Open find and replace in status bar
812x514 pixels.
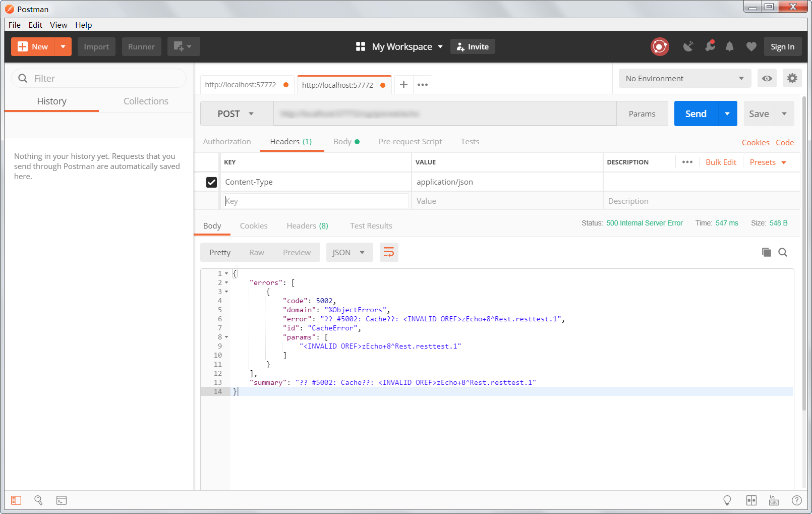(x=38, y=500)
